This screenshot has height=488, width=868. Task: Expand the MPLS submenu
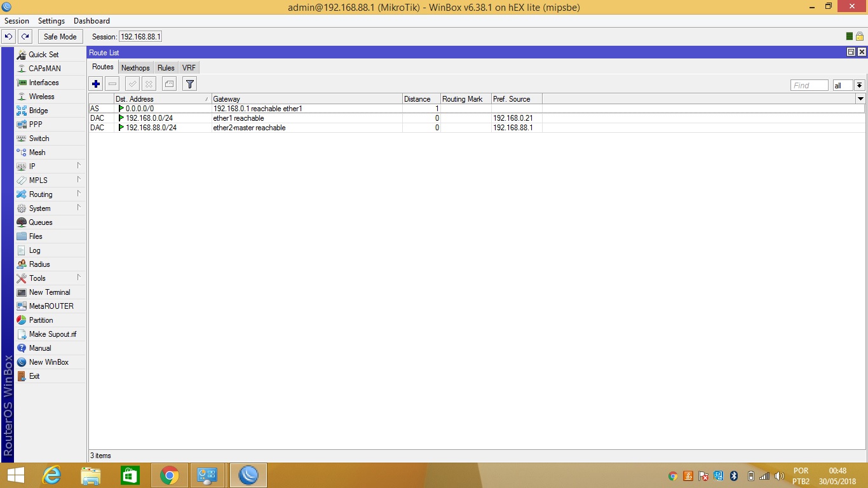click(50, 180)
